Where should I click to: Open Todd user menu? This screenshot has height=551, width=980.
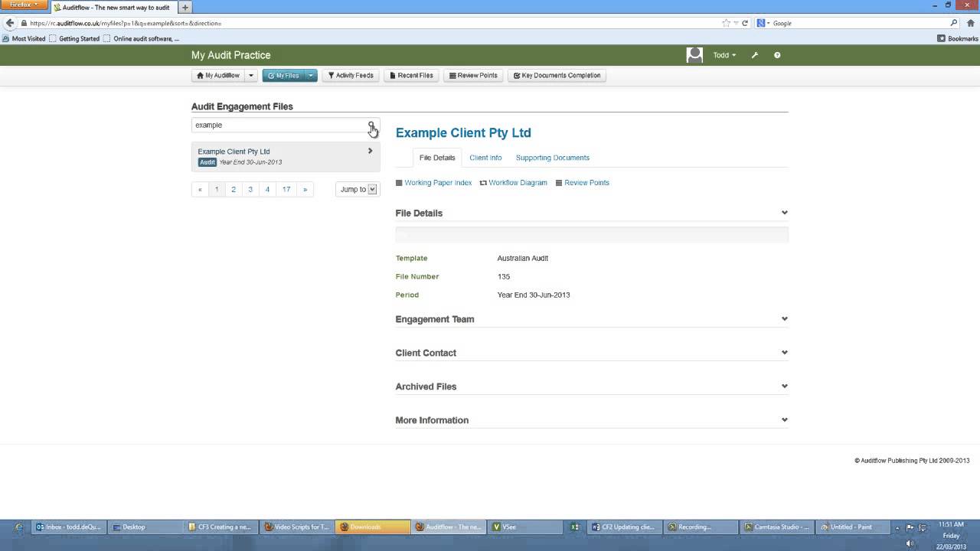[x=724, y=55]
